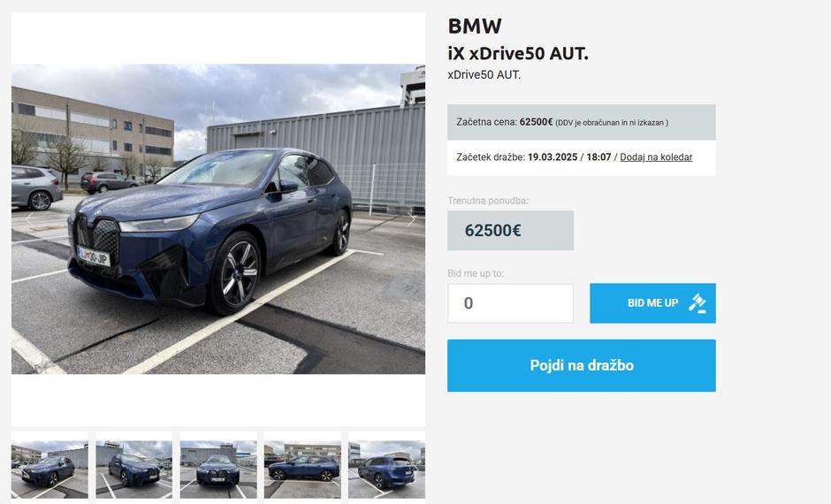
Task: Click the Trenutna ponudba label
Action: (x=488, y=201)
